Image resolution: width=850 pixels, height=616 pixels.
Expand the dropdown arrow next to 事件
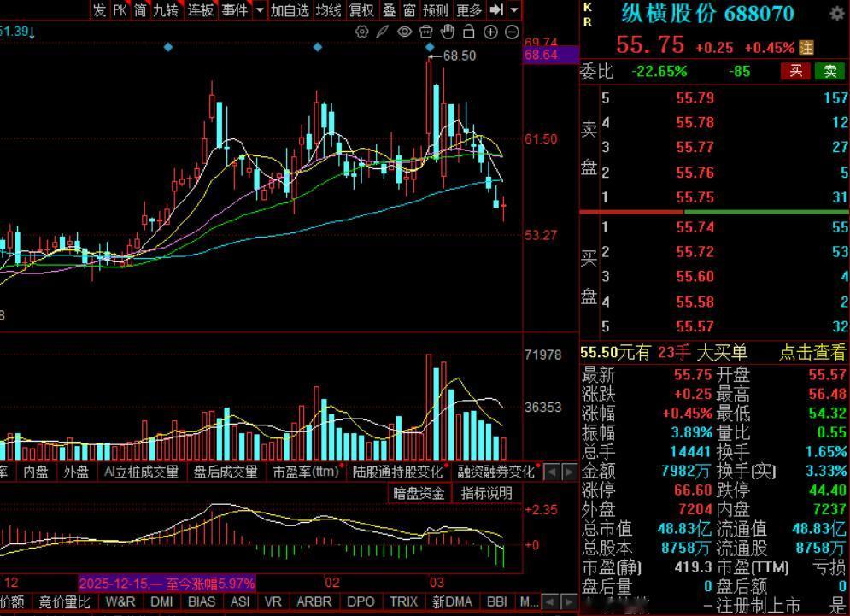261,9
